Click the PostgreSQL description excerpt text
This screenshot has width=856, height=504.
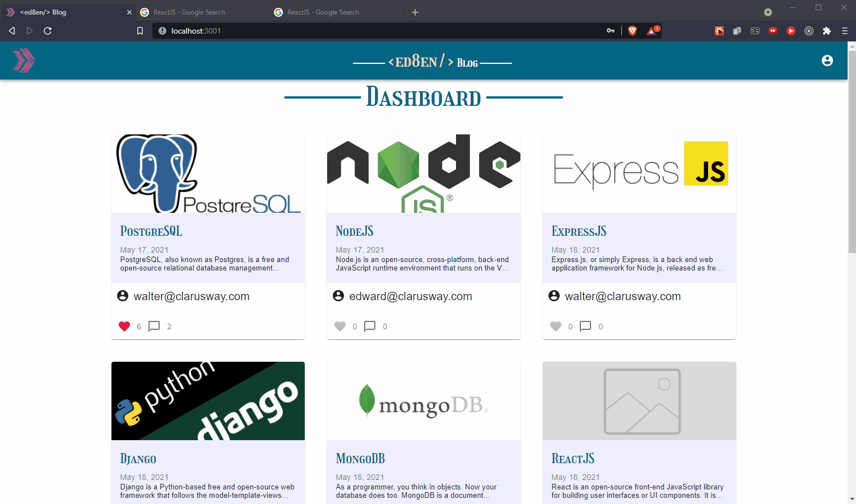(204, 264)
